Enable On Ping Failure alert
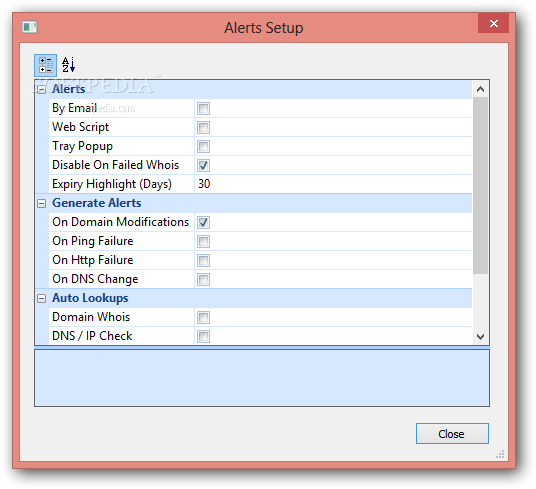The image size is (536, 489). pyautogui.click(x=203, y=242)
